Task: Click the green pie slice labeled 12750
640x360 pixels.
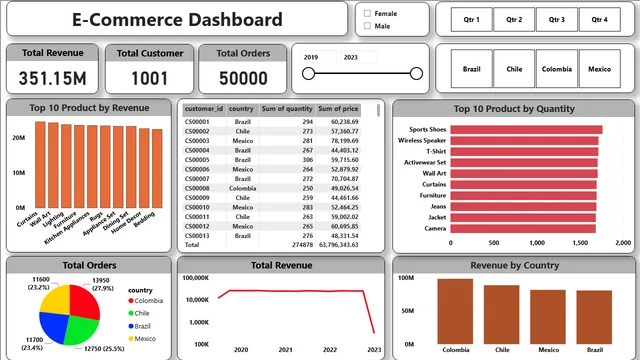Action: point(82,330)
